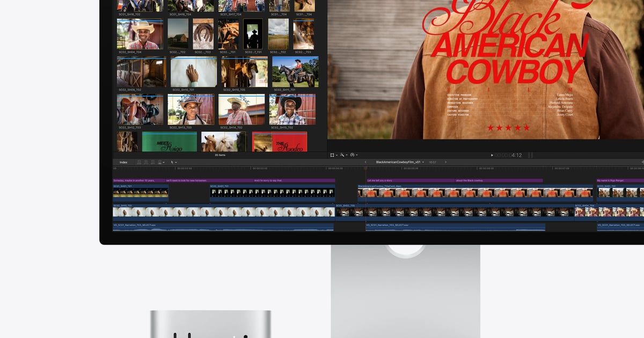
Task: Select caption 'Someday, maybe in another 10 years,'
Action: pos(139,181)
